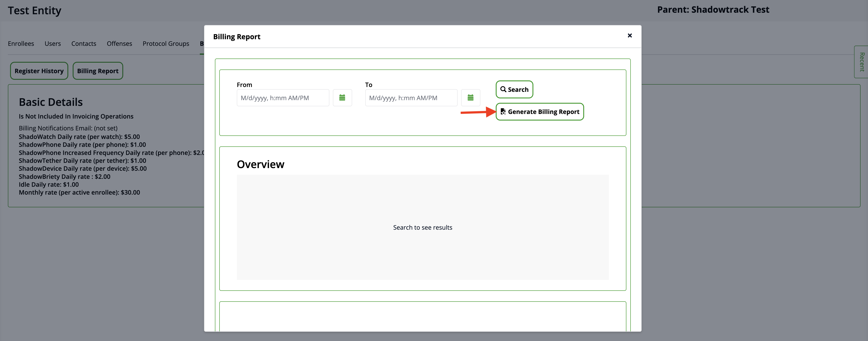Click 'ShadowBriety Daily rate : $2.00' text
The image size is (868, 341).
(x=65, y=177)
